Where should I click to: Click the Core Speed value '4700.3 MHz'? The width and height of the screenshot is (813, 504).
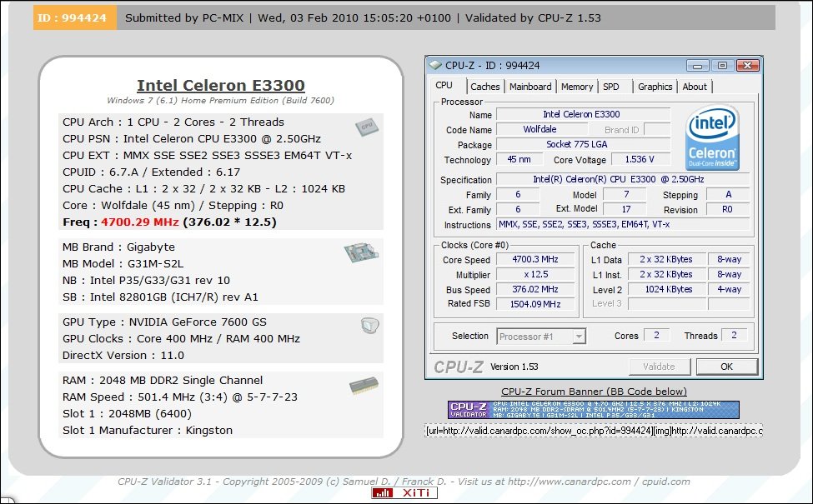535,259
